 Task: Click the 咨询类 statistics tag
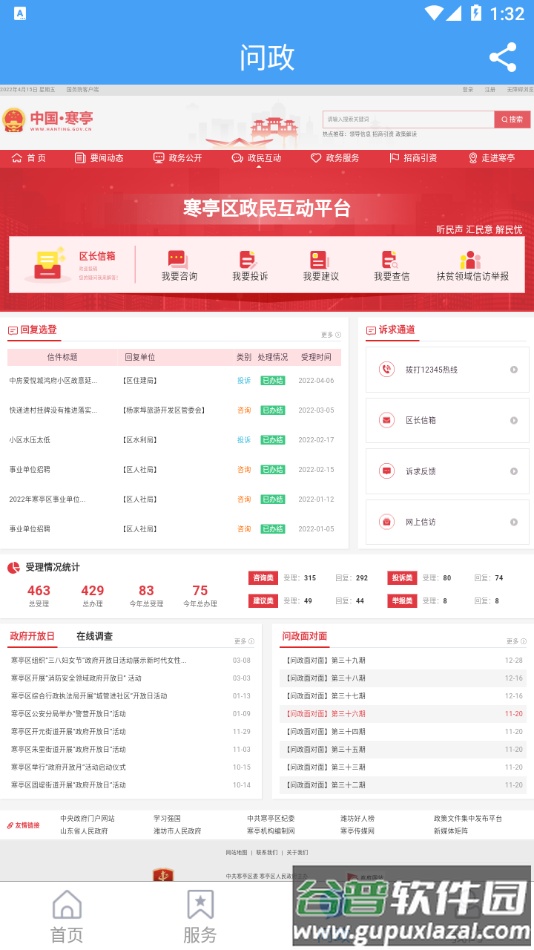tap(262, 578)
